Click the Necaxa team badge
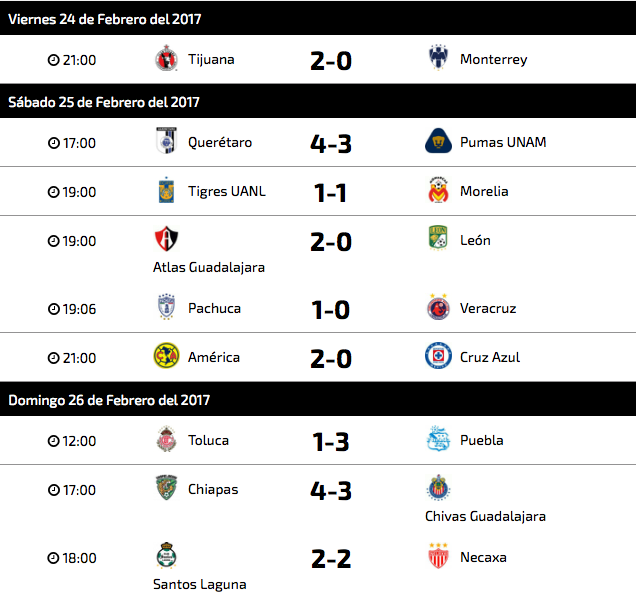636x593 pixels. (438, 557)
